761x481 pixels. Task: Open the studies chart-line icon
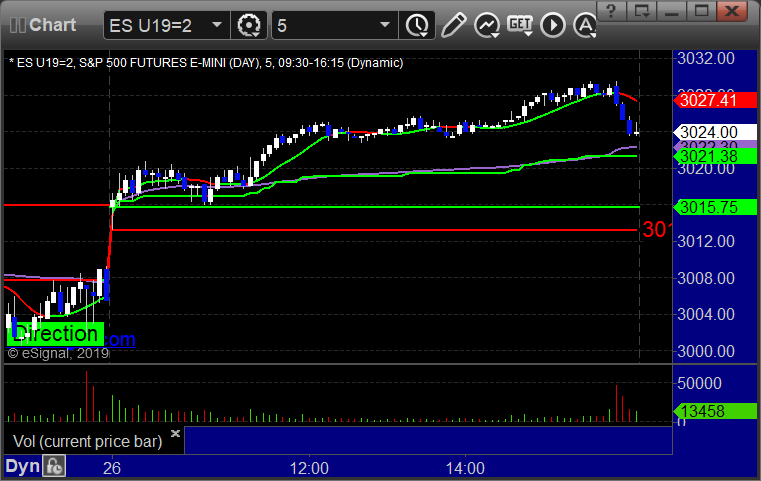tap(487, 25)
